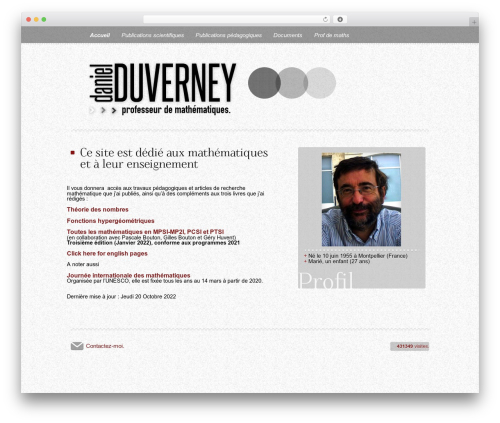Open Journée internationale des mathématiques link

[x=128, y=275]
